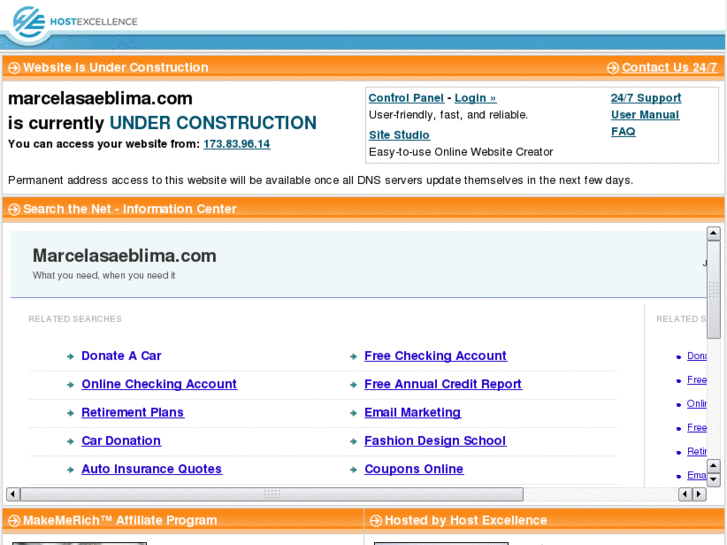
Task: Click bullet arrow next to Free Annual Credit Report
Action: point(353,385)
